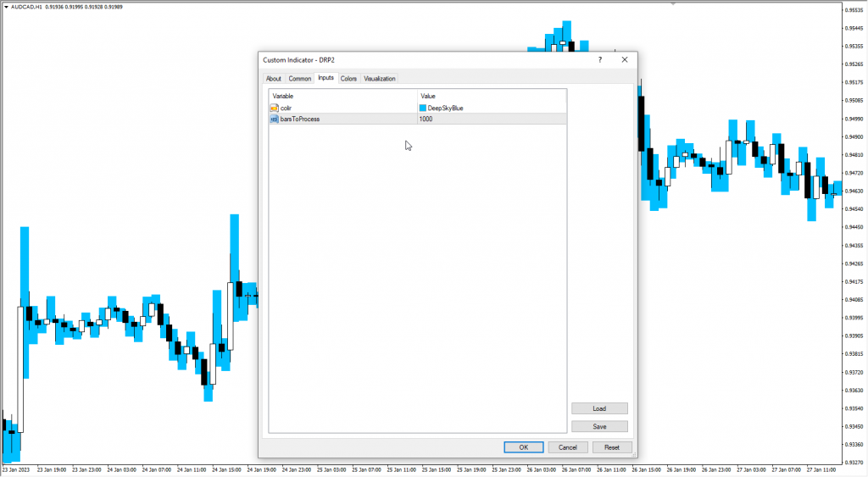
Task: Click the 0.94630 price axis label
Action: (x=855, y=191)
